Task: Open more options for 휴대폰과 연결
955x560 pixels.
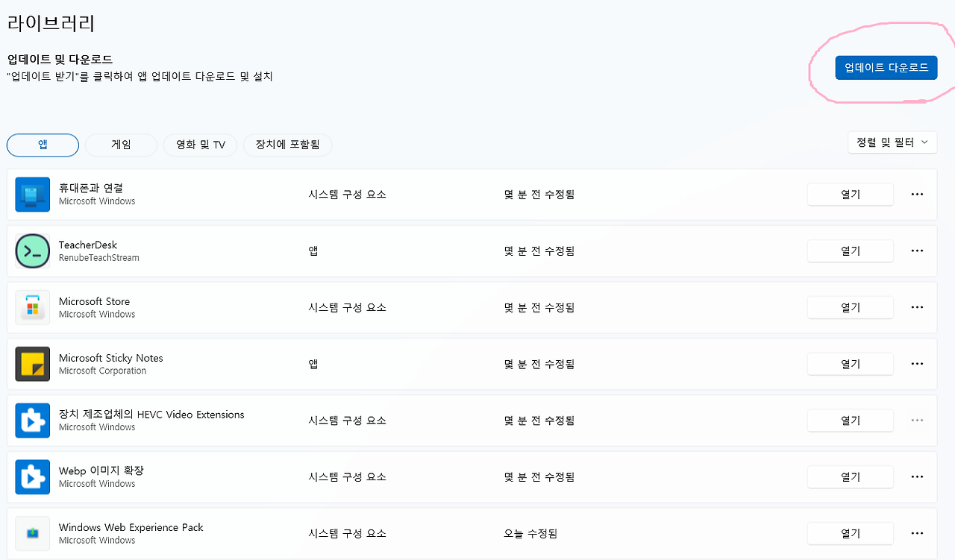Action: tap(917, 195)
